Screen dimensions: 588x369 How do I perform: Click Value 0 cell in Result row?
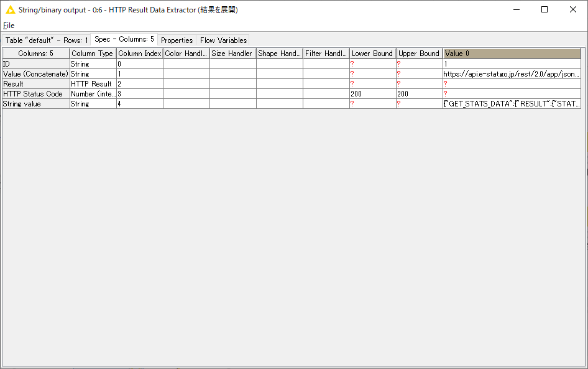click(x=512, y=84)
